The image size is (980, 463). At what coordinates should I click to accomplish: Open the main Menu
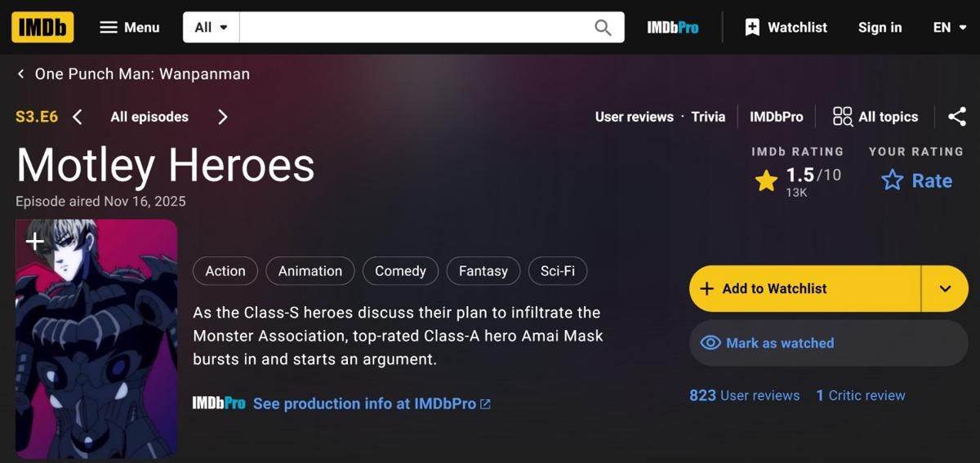click(129, 28)
